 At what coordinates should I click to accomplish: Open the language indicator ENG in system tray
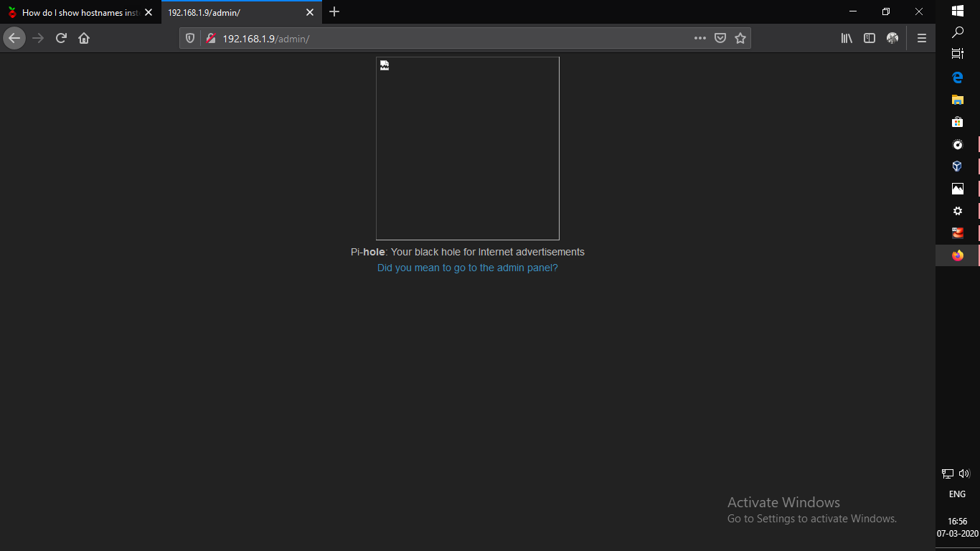tap(956, 494)
